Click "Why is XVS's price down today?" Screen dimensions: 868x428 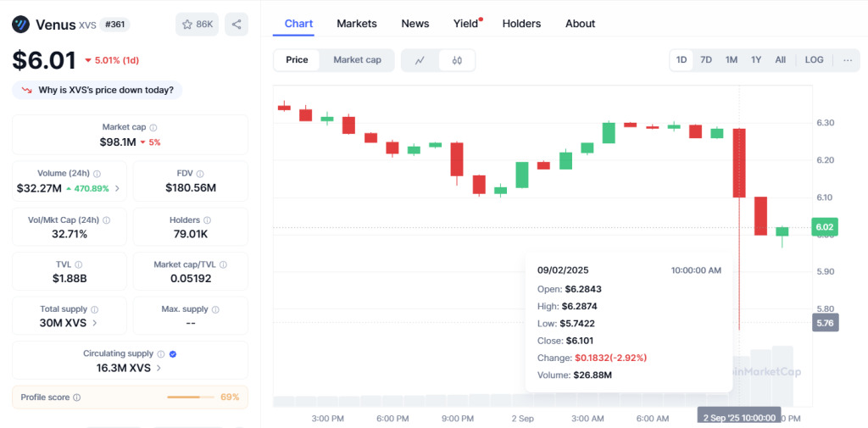[97, 90]
